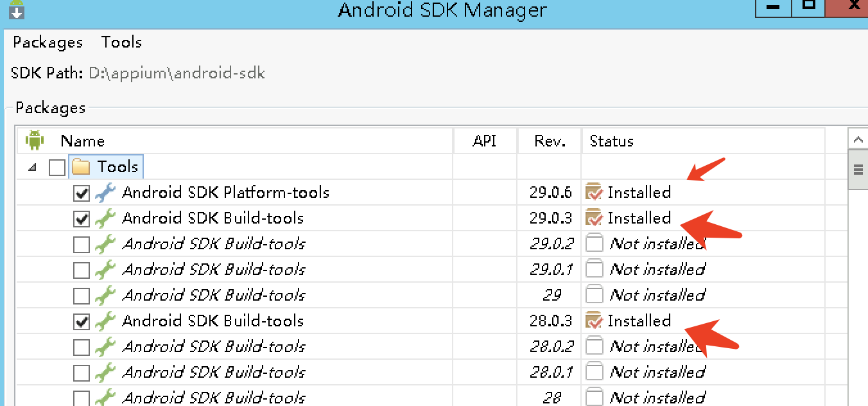The width and height of the screenshot is (868, 406).
Task: Click the wrench icon of Build-tools 28.0.2
Action: tap(105, 346)
